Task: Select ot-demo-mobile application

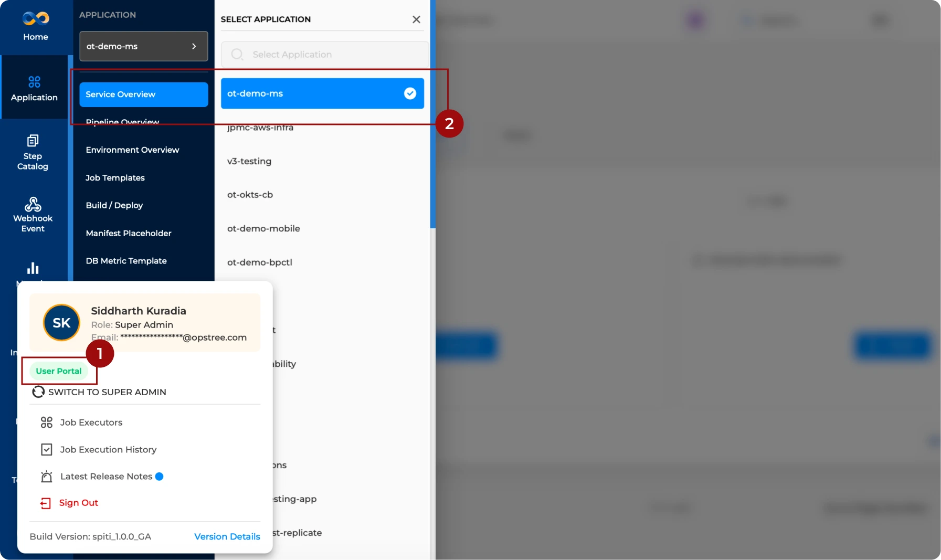Action: click(x=263, y=229)
